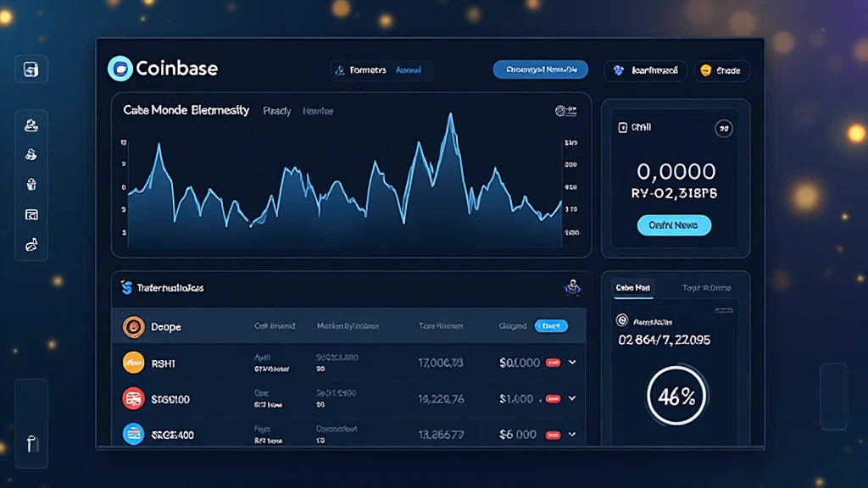Click the orange coin icon beside Doope
This screenshot has width=868, height=488.
pos(133,326)
